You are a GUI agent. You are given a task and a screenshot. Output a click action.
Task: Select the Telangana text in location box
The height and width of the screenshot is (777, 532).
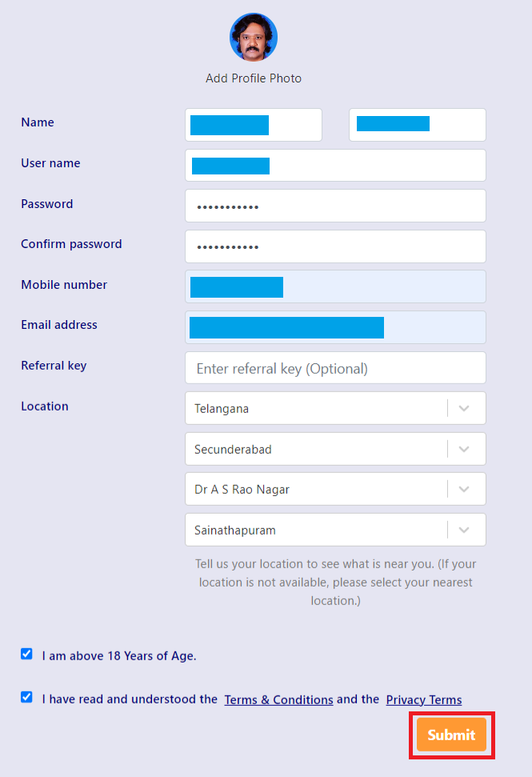pos(222,408)
